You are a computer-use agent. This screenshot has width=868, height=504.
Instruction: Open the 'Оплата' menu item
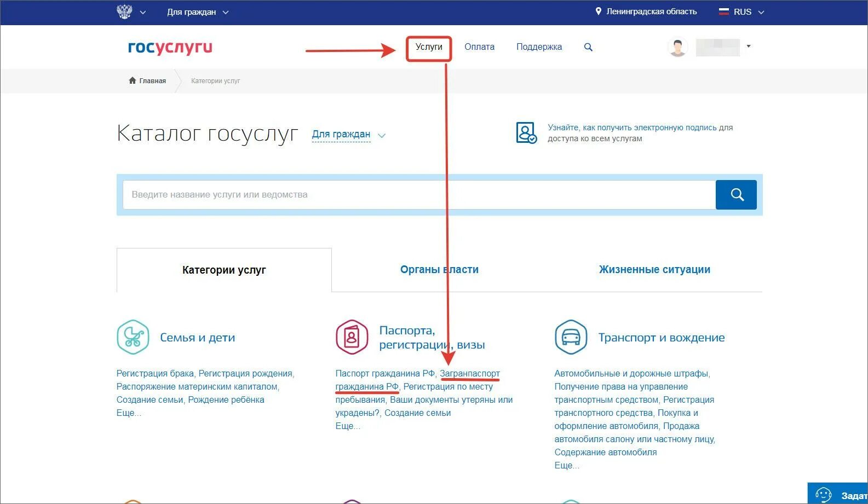479,47
